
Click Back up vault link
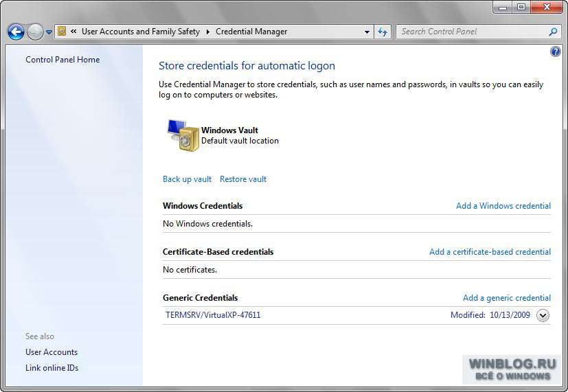pyautogui.click(x=187, y=179)
